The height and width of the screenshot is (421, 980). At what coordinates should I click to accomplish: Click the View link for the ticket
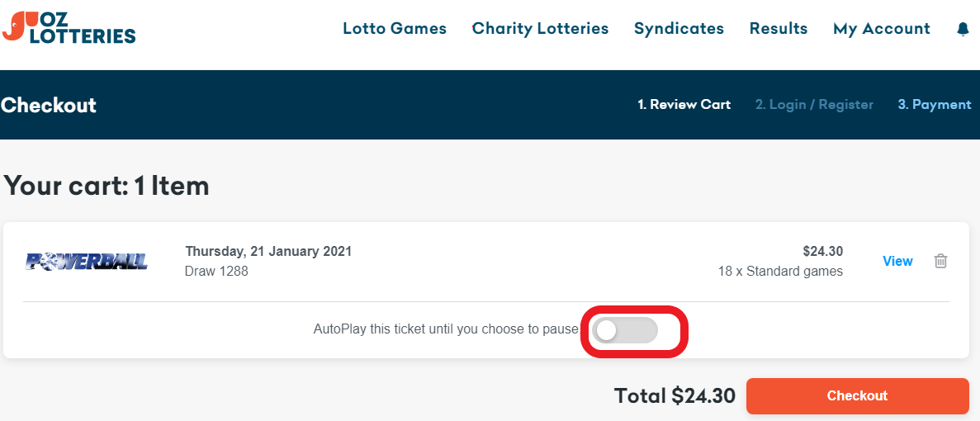tap(897, 261)
